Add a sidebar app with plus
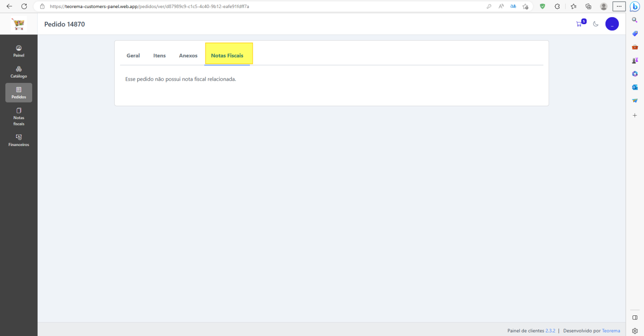 click(635, 116)
